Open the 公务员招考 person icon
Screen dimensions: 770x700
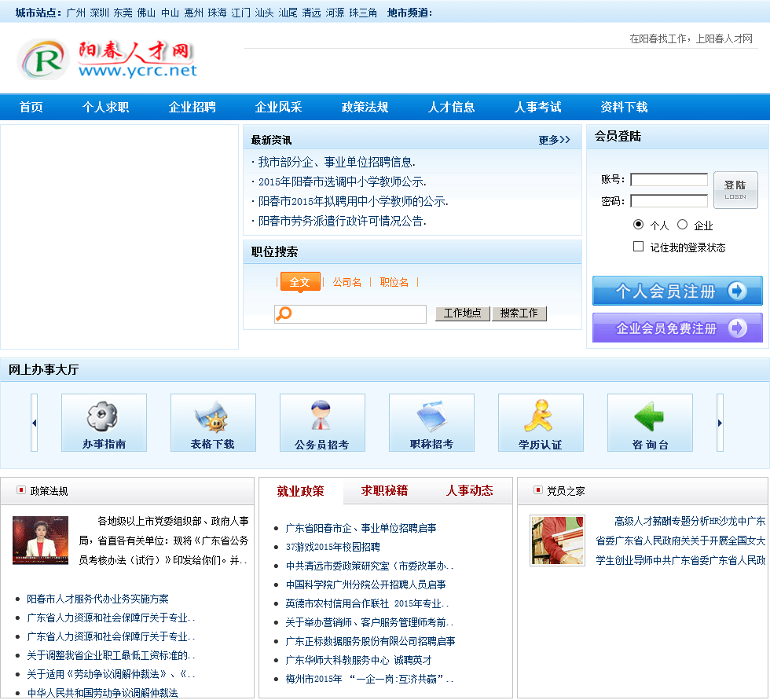pyautogui.click(x=322, y=422)
